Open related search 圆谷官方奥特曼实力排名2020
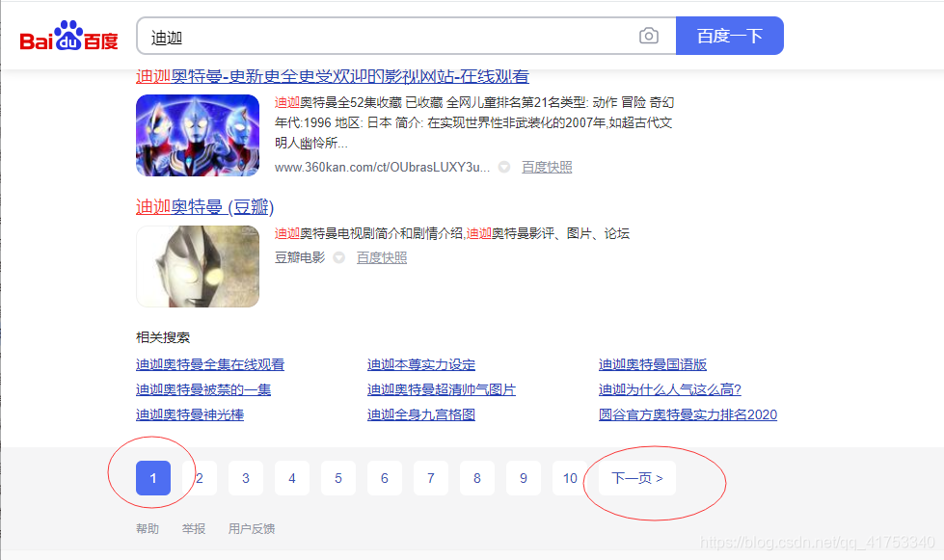Image resolution: width=944 pixels, height=560 pixels. pyautogui.click(x=688, y=415)
